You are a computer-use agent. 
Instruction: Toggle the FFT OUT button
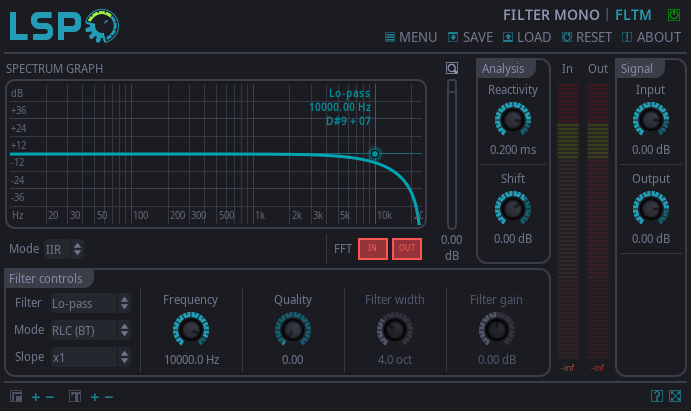click(x=407, y=249)
